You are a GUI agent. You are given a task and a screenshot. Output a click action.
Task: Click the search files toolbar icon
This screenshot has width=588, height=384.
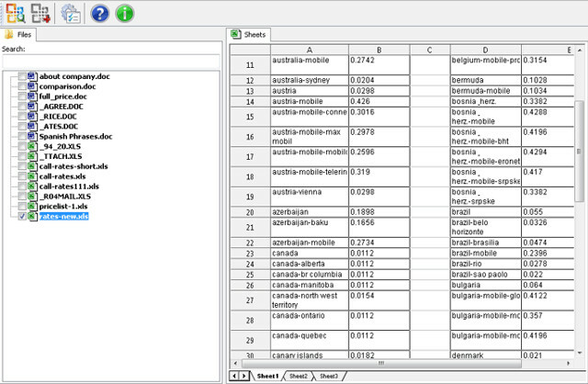(x=16, y=14)
